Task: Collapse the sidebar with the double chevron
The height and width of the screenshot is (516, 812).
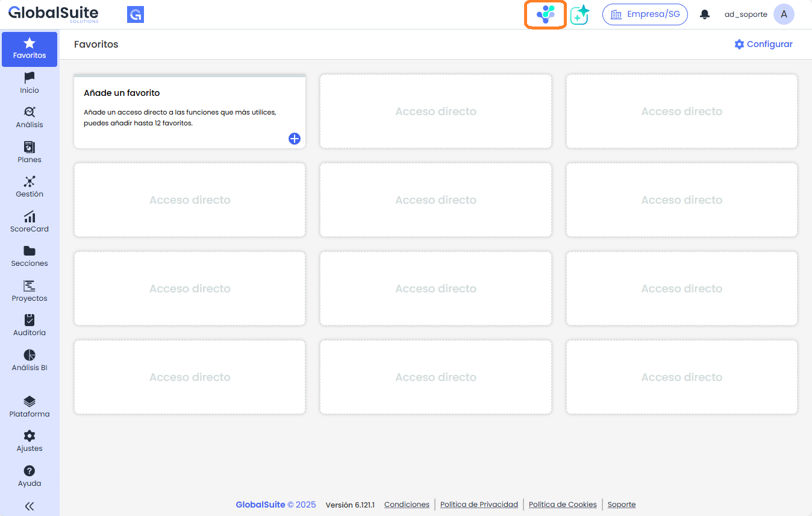Action: (29, 506)
